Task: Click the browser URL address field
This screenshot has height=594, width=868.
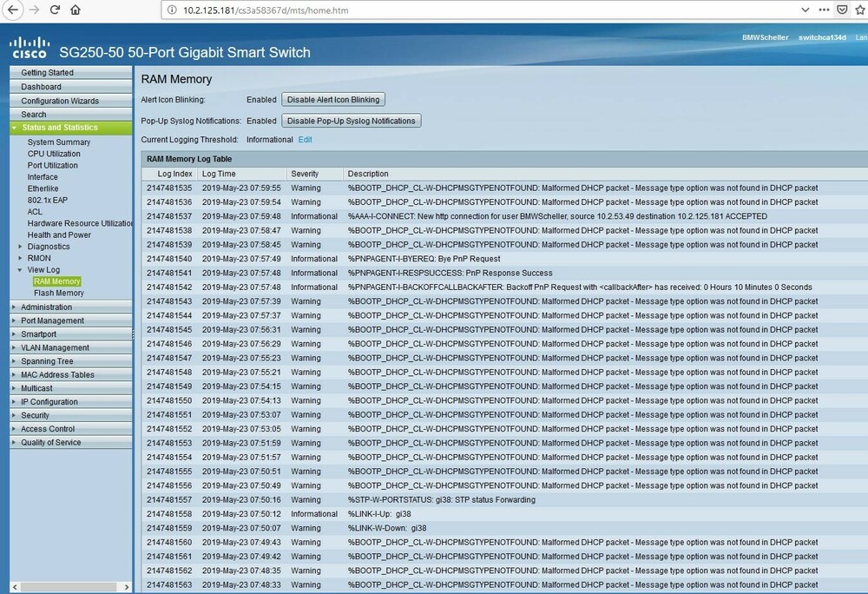Action: pos(434,10)
